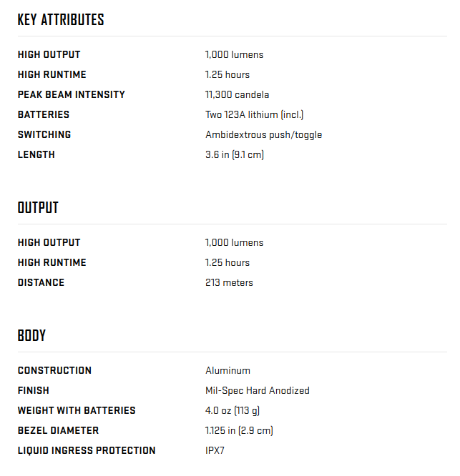The width and height of the screenshot is (460, 476).
Task: Select the 1,000 lumens value under Key Attributes
Action: [x=234, y=54]
